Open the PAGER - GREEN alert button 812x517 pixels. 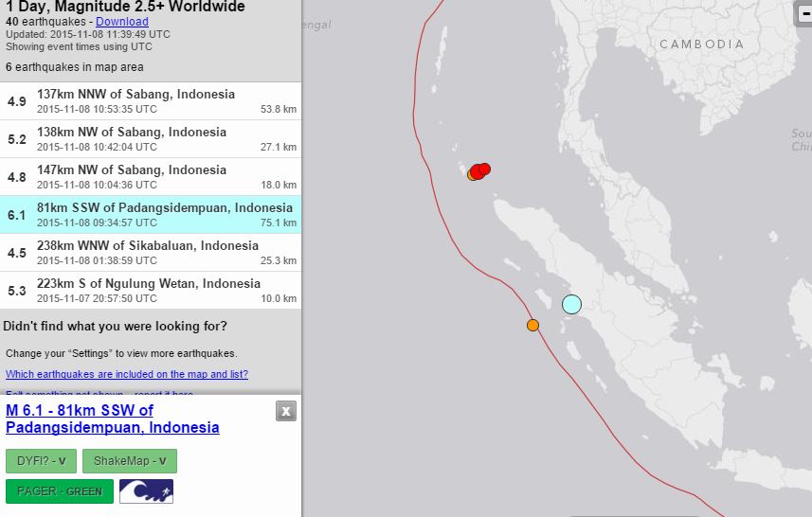pos(60,491)
